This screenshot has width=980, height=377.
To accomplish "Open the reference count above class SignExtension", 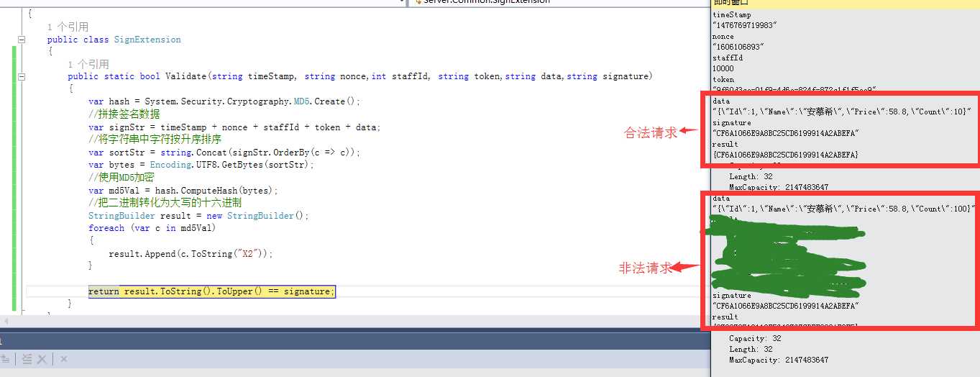I will (x=68, y=27).
